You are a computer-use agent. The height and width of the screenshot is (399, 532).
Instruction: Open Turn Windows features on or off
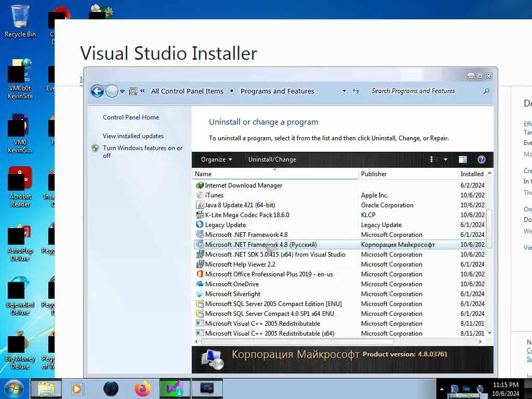(142, 152)
